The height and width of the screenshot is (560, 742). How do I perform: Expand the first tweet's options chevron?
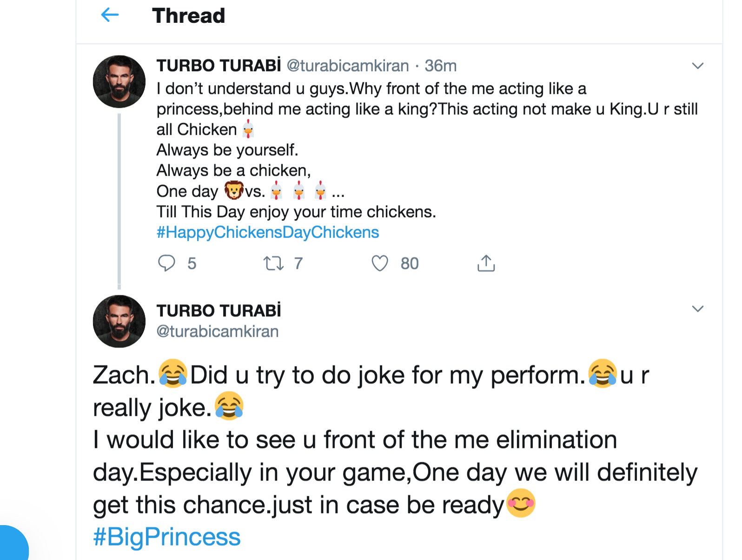coord(697,66)
